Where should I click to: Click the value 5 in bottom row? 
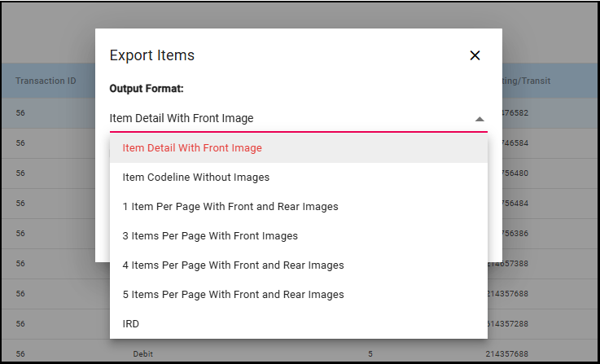pos(370,354)
